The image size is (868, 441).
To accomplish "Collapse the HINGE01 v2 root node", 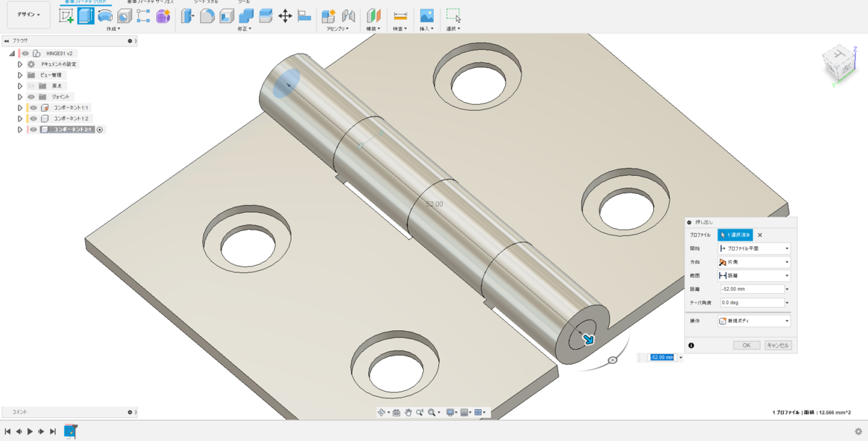I will coord(12,53).
